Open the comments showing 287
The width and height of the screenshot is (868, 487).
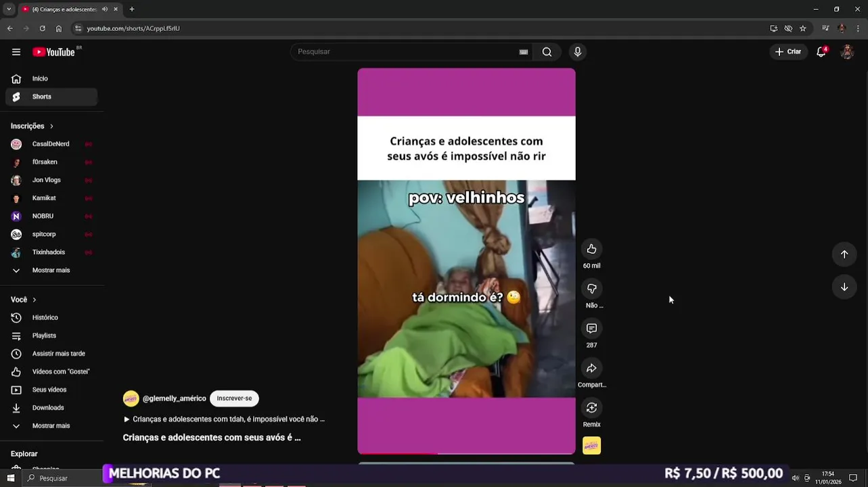click(x=591, y=328)
